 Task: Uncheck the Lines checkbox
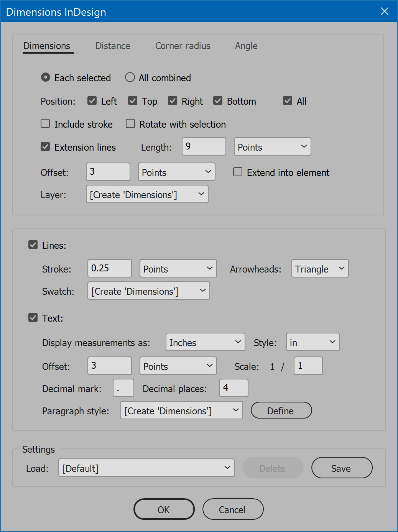(33, 245)
